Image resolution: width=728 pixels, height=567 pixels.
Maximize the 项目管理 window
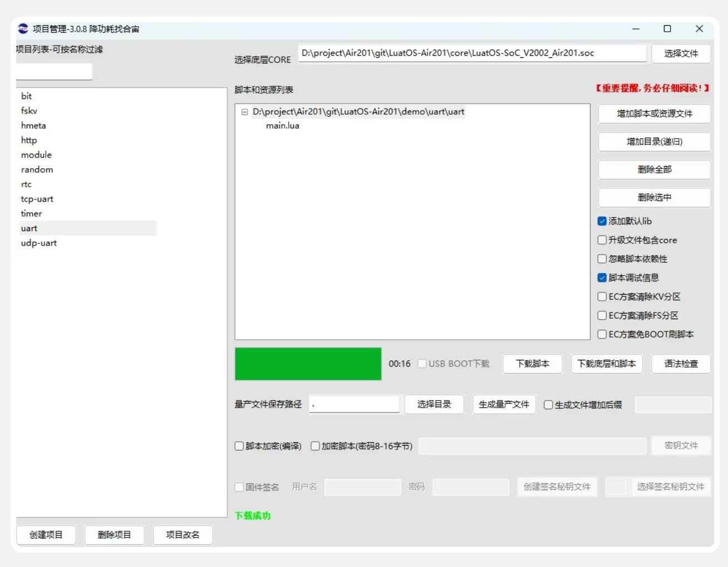[667, 29]
